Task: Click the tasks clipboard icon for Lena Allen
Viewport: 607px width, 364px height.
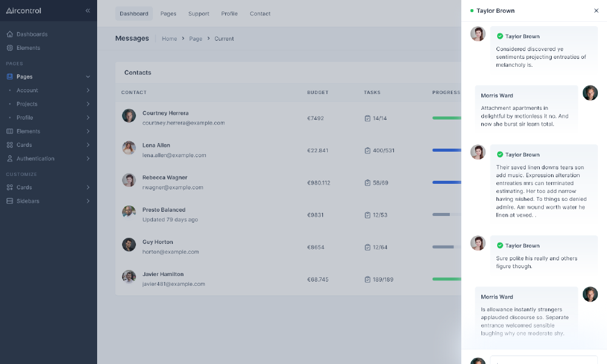Action: coord(367,150)
